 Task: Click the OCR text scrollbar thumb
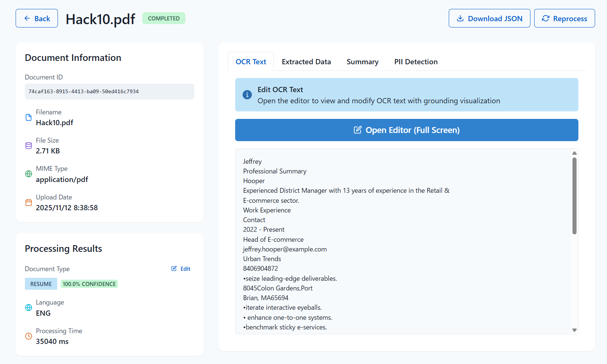(574, 196)
